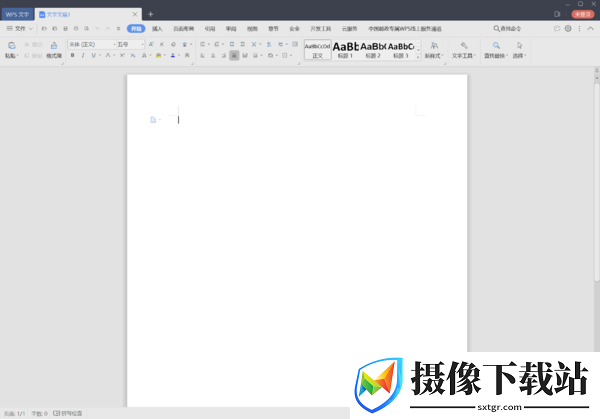Click the shrink font size icon
This screenshot has height=419, width=600.
162,44
